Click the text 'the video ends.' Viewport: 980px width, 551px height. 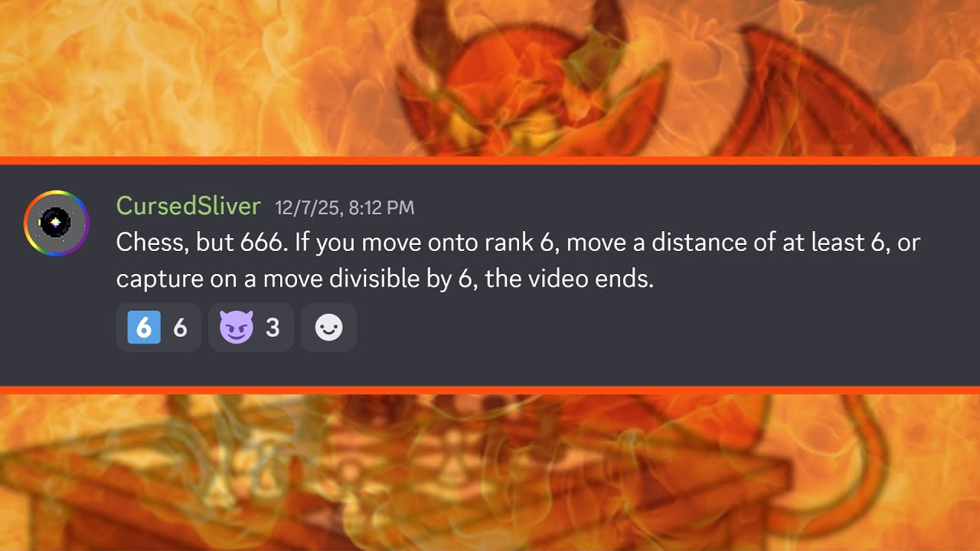(x=570, y=279)
